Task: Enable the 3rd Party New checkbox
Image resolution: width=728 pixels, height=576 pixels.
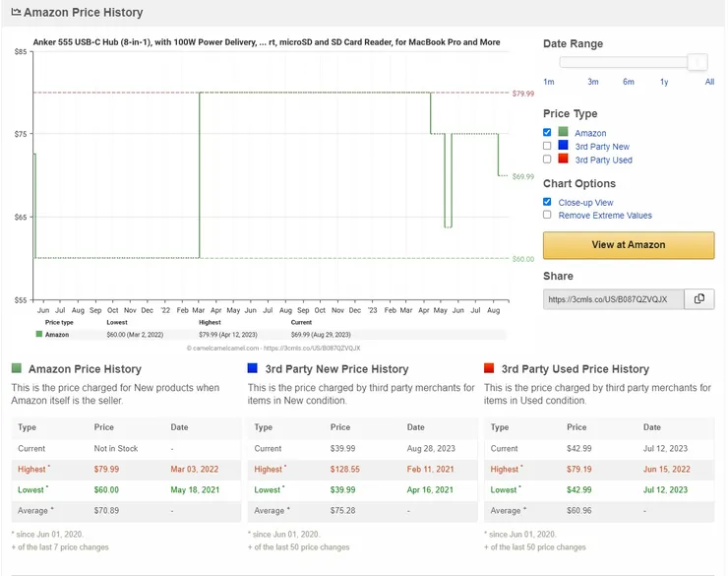Action: click(547, 146)
